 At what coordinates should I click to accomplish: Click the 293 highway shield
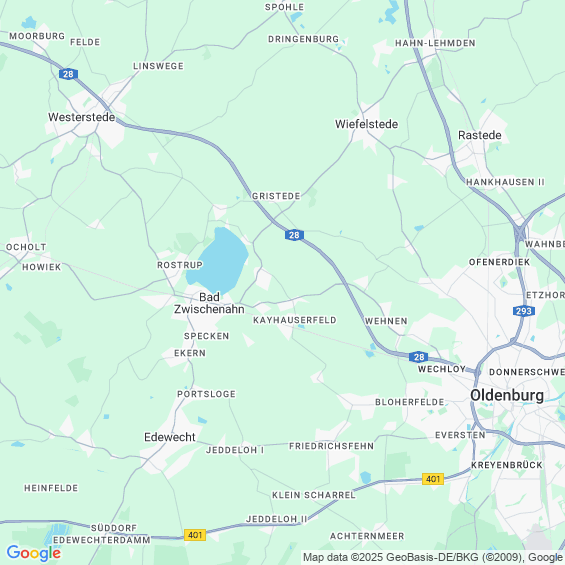click(524, 311)
